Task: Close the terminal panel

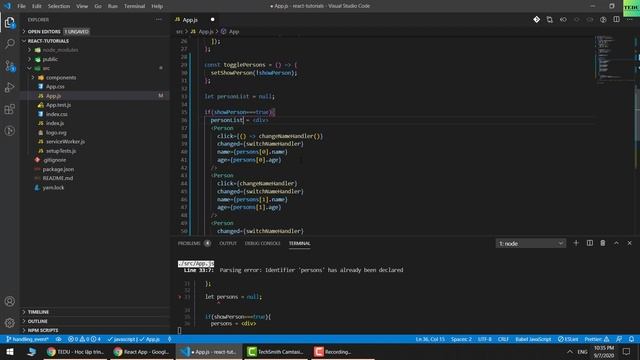Action: click(629, 243)
